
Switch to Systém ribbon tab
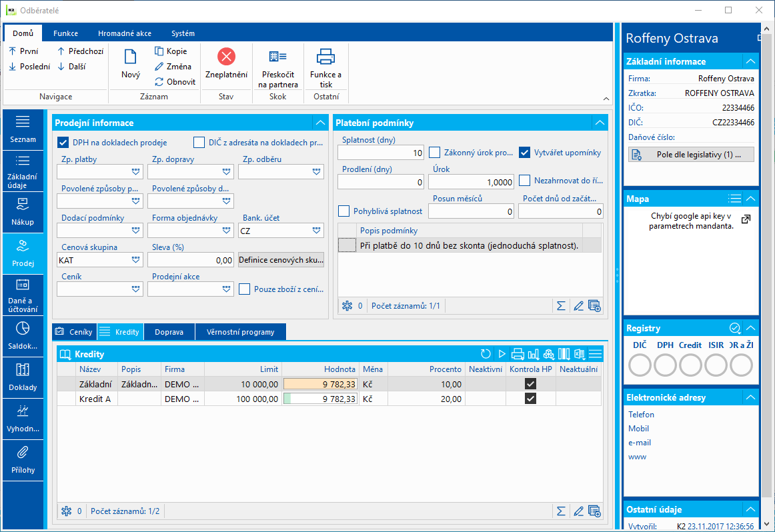(x=183, y=33)
